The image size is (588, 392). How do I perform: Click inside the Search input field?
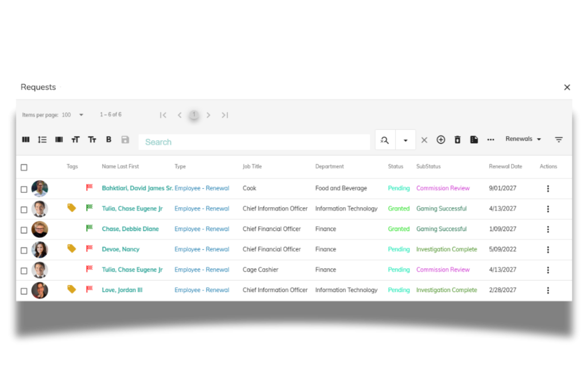tap(254, 142)
